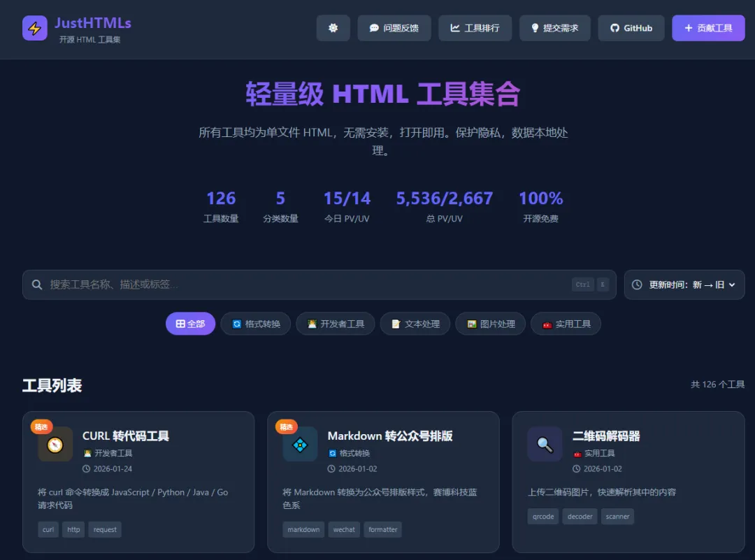
Task: Select the 开发者工具 category tab
Action: (x=336, y=324)
